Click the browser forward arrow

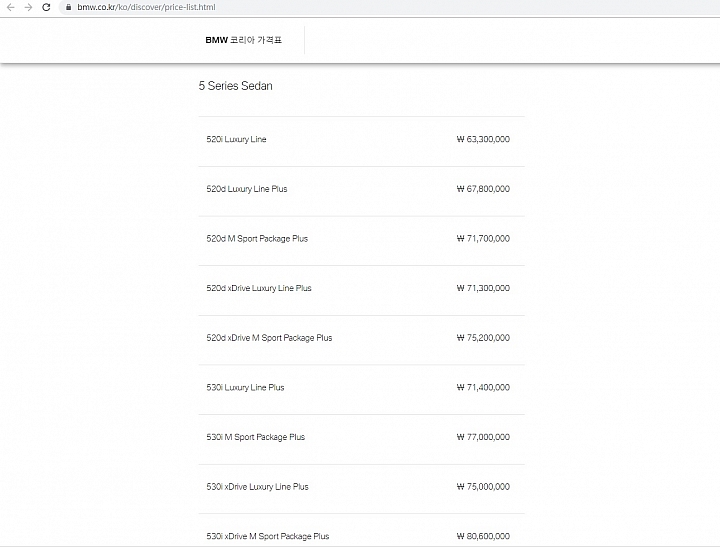click(x=28, y=7)
